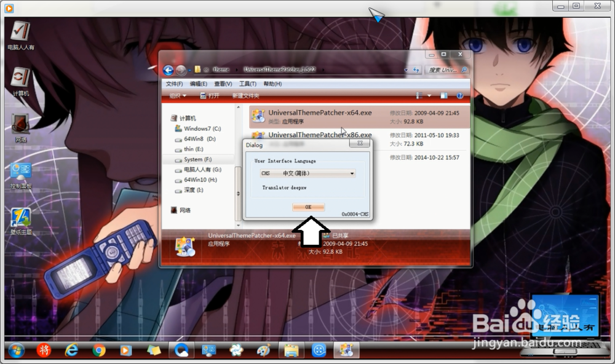The width and height of the screenshot is (615, 364).
Task: Click OK in the language Dialog
Action: (x=308, y=207)
